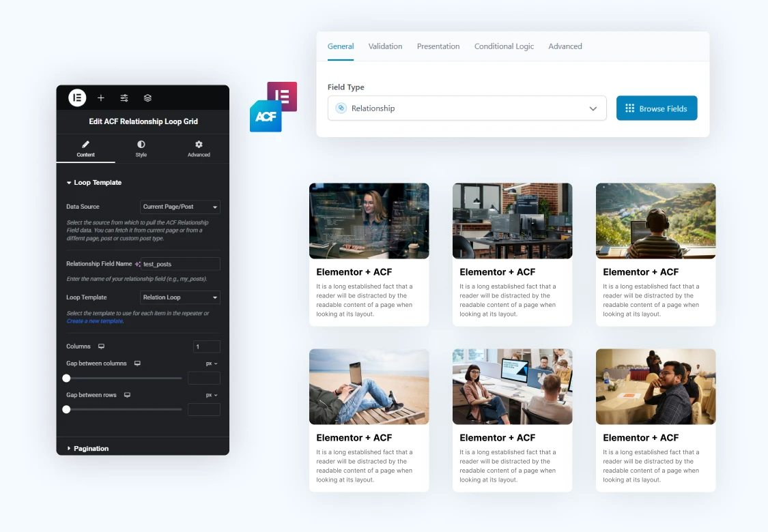Open the Loop Template Relation Loop dropdown
This screenshot has height=532, width=768.
(x=180, y=297)
